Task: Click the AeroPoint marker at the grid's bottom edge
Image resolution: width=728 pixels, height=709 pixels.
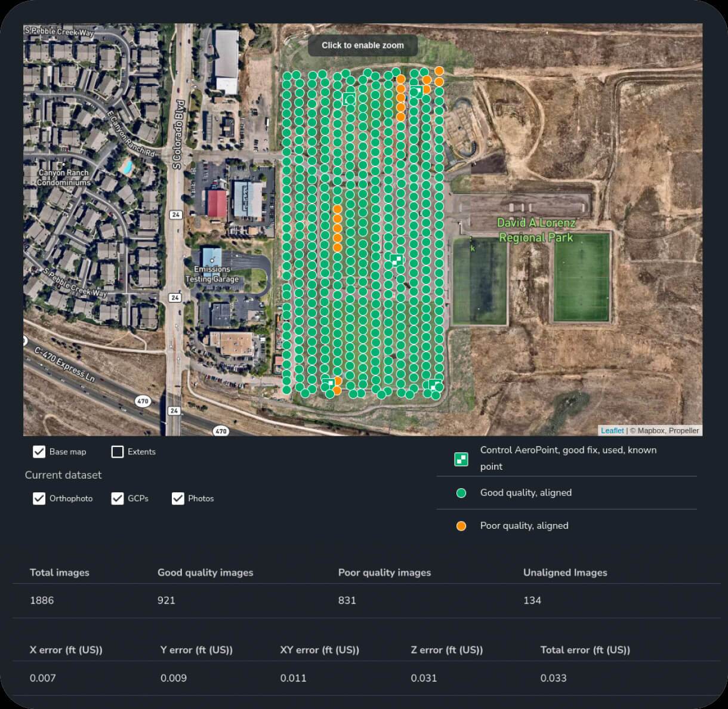Action: coord(329,383)
